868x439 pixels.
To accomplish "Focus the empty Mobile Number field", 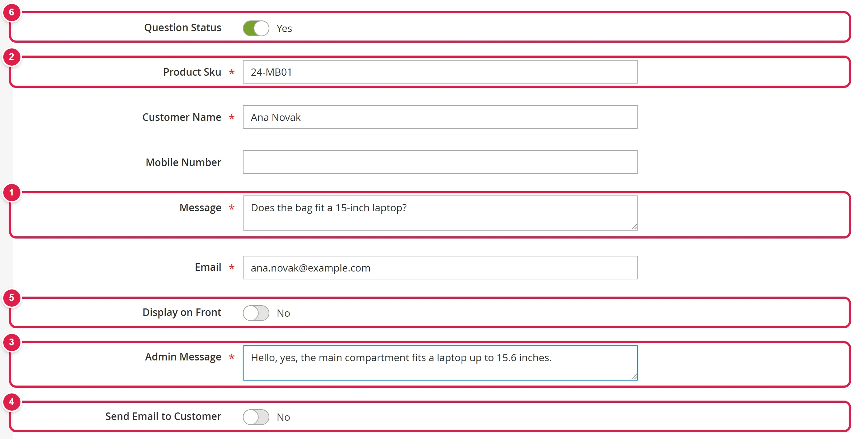I will pos(440,162).
